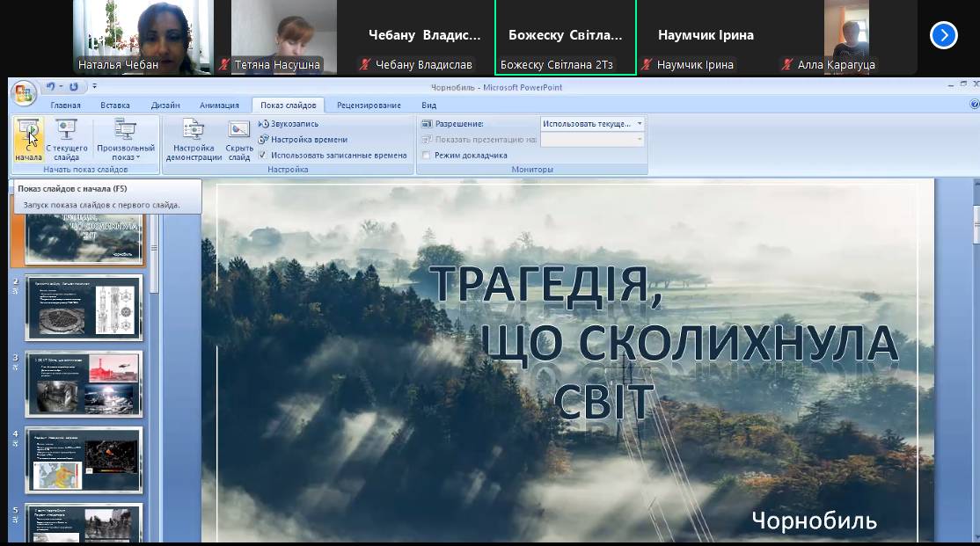Click the Чорнобиль subtitle on the slide
The image size is (980, 546).
click(814, 521)
